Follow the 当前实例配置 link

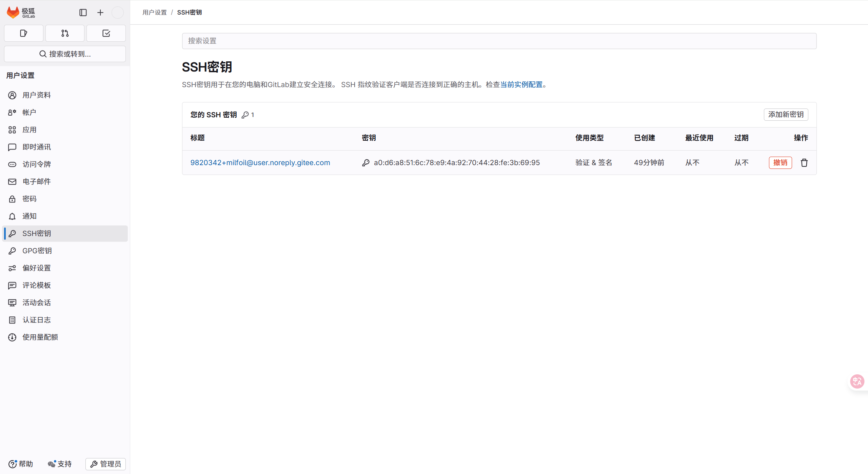coord(521,84)
